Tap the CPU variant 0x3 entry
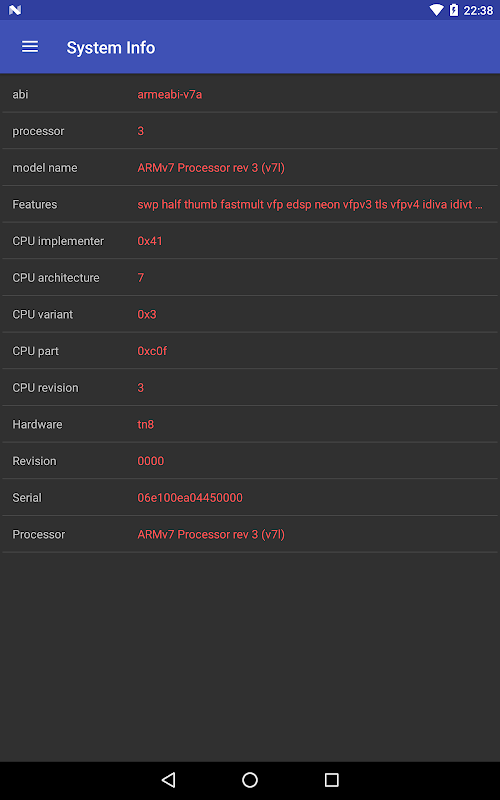Viewport: 500px width, 800px height. pyautogui.click(x=250, y=314)
